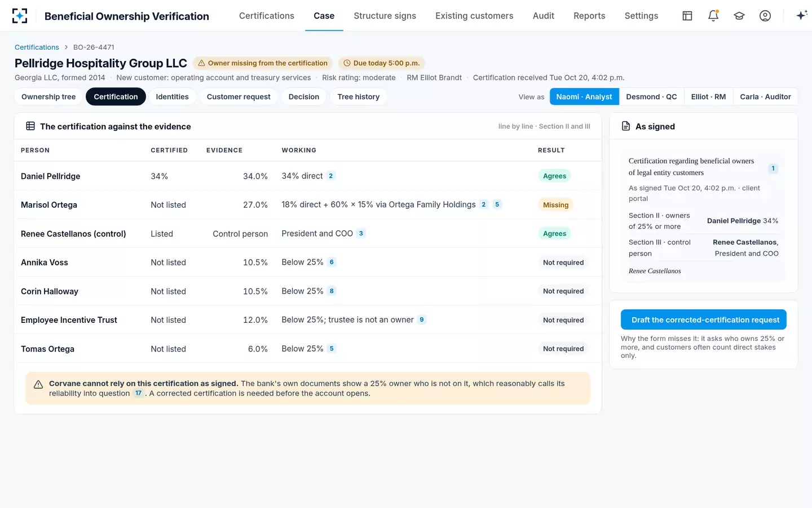Screen dimensions: 812x508
Task: Click reference badge 1 on signed certification
Action: 773,168
